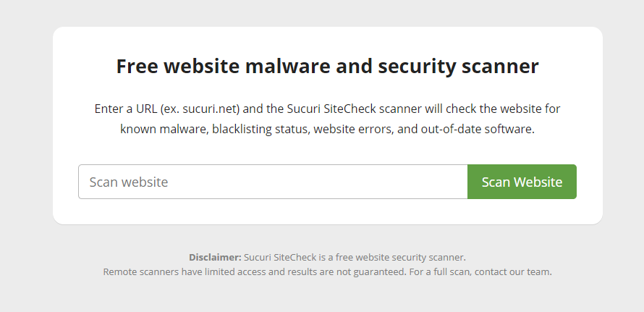Click the word 'malware' in the heading
This screenshot has height=312, width=644.
click(x=287, y=66)
